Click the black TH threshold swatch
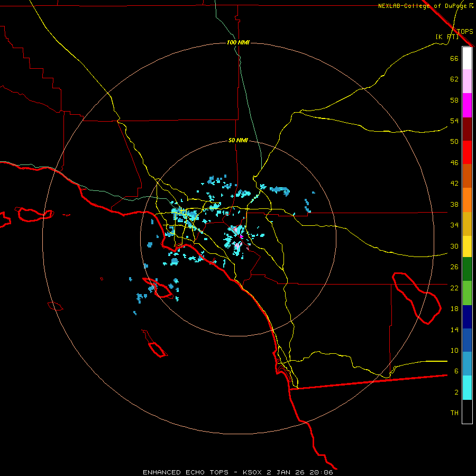 coord(467,411)
